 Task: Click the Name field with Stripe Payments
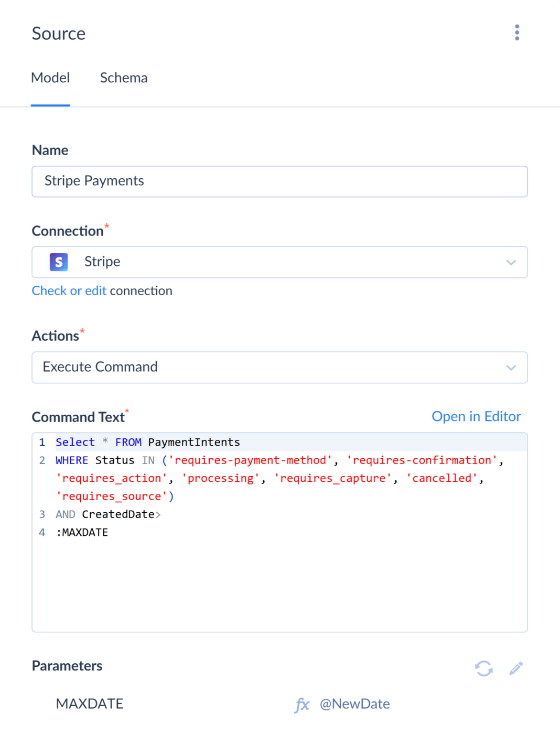click(279, 181)
